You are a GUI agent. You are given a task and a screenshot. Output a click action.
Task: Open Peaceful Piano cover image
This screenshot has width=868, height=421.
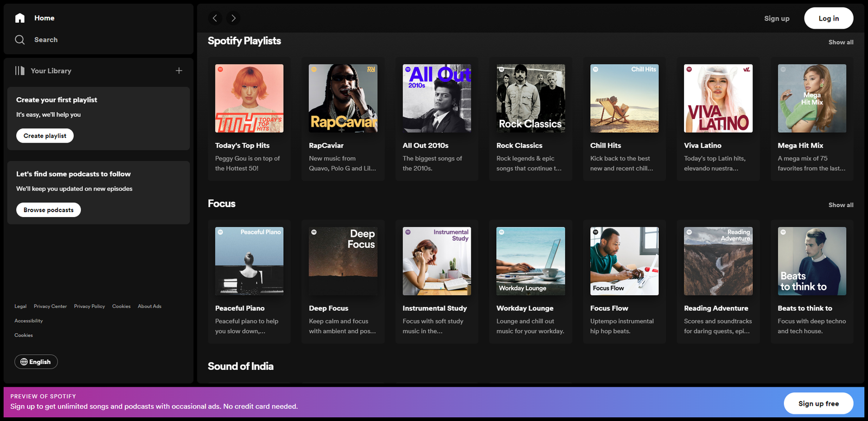[x=250, y=261]
